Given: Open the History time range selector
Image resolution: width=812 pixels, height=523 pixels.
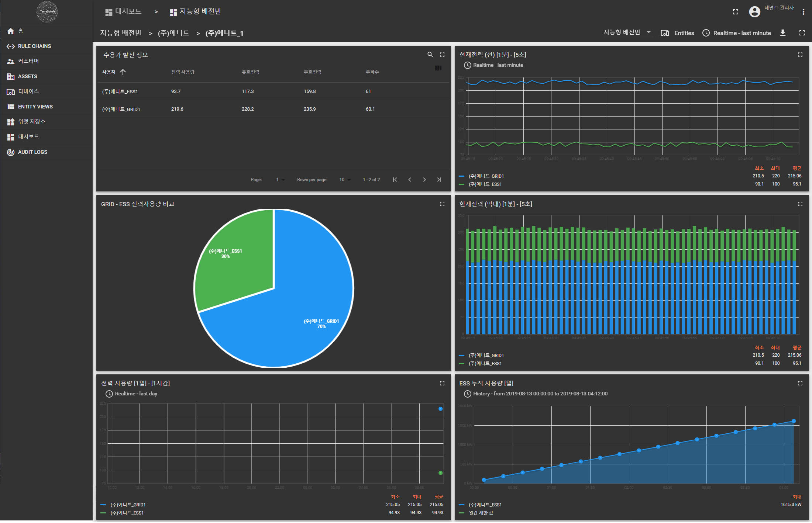Looking at the screenshot, I should [536, 394].
